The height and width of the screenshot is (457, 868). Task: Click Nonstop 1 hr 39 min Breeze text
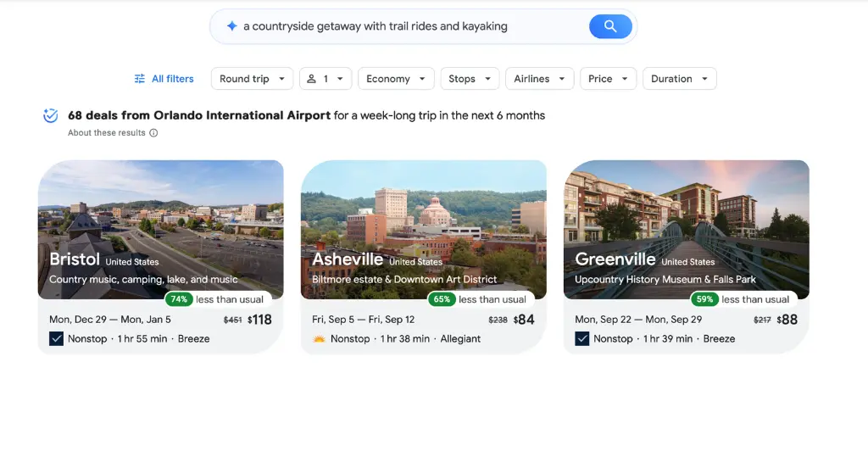click(665, 338)
